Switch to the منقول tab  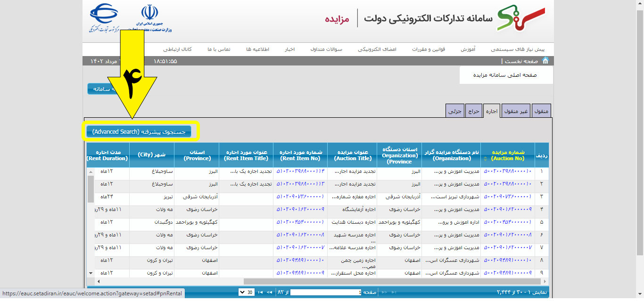[x=541, y=111]
